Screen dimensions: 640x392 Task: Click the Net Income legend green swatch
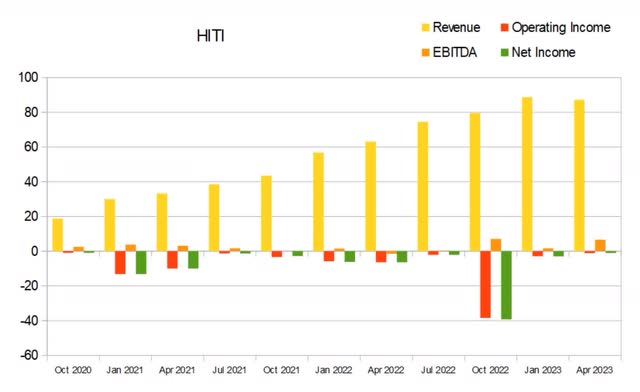(505, 52)
